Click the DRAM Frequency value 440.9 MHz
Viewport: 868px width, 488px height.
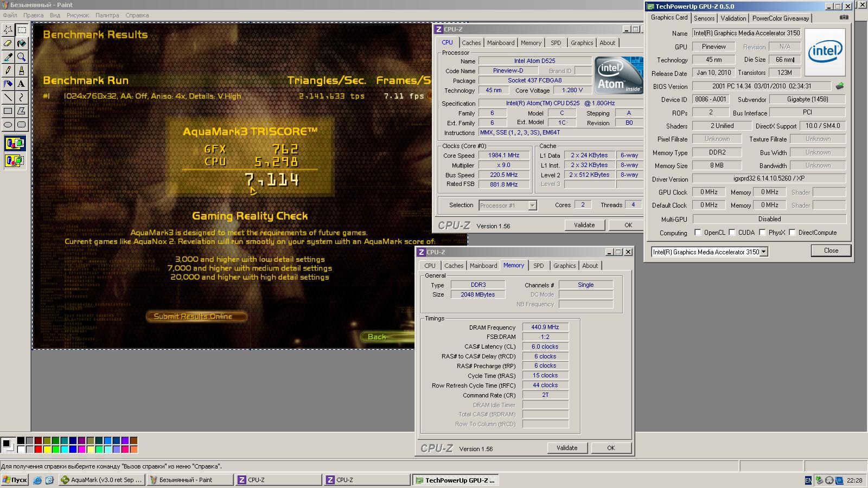(x=545, y=328)
